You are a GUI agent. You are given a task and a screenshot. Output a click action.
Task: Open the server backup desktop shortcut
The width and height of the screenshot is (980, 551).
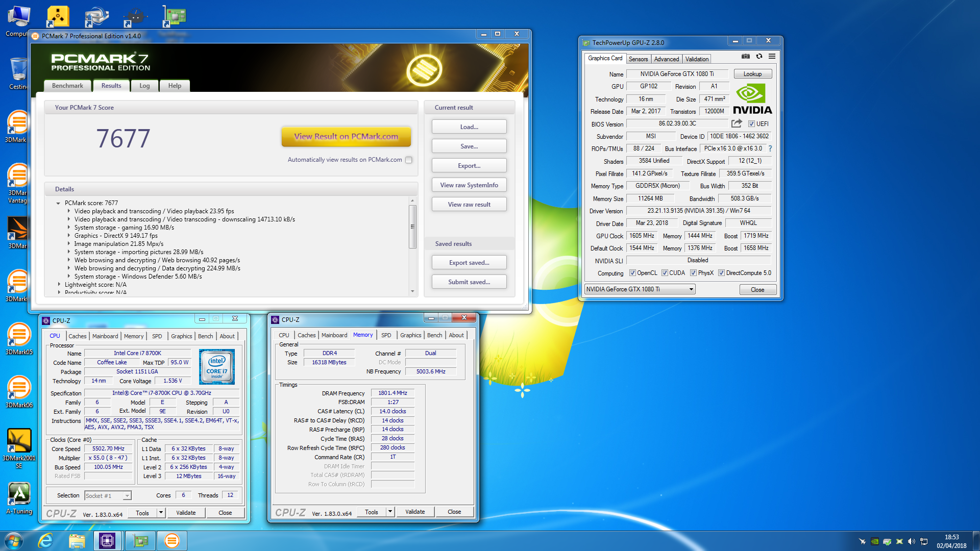[97, 16]
